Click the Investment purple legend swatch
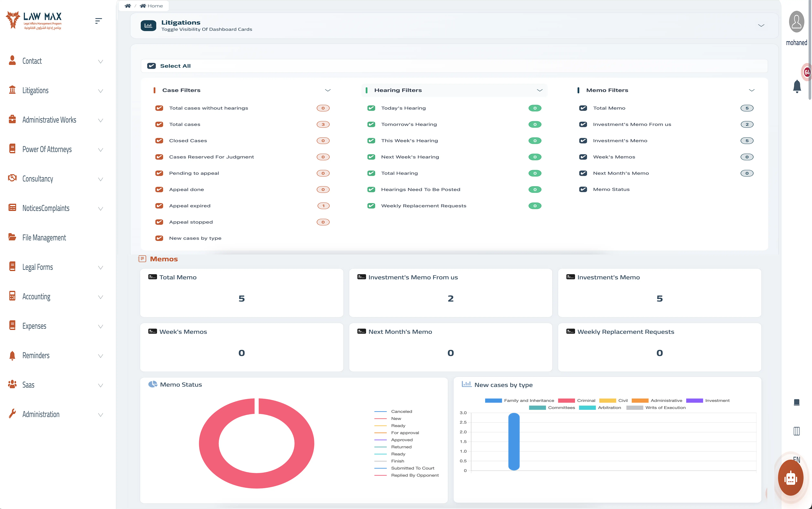This screenshot has height=509, width=812. pos(694,401)
